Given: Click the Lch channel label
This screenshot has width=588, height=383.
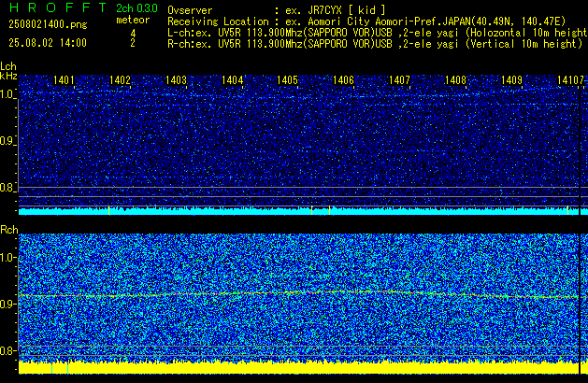Looking at the screenshot, I should (x=8, y=66).
